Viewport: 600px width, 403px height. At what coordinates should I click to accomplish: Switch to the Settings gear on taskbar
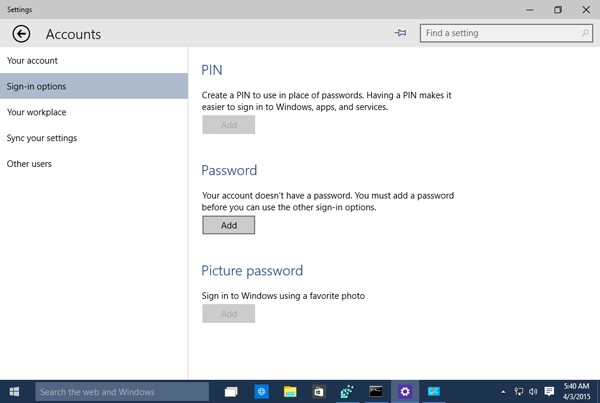[x=405, y=392]
